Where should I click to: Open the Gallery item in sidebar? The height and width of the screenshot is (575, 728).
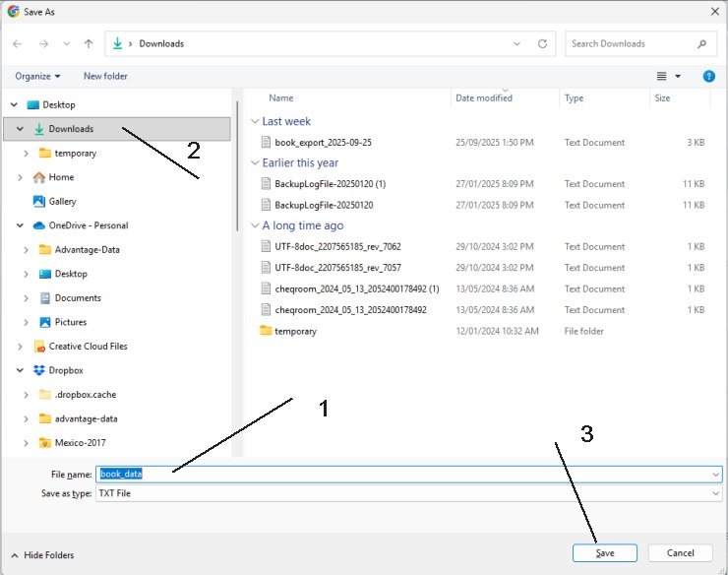tap(62, 201)
